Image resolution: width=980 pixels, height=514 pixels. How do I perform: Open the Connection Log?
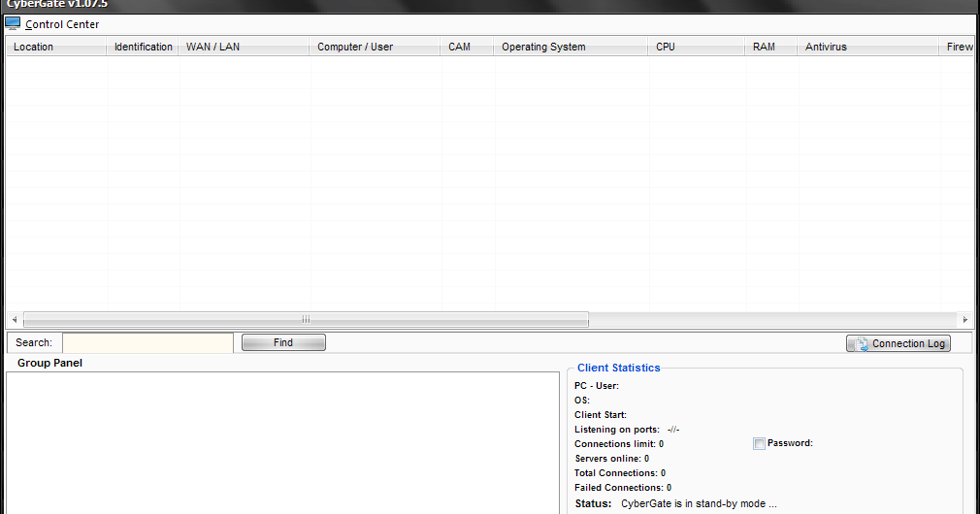pyautogui.click(x=898, y=343)
